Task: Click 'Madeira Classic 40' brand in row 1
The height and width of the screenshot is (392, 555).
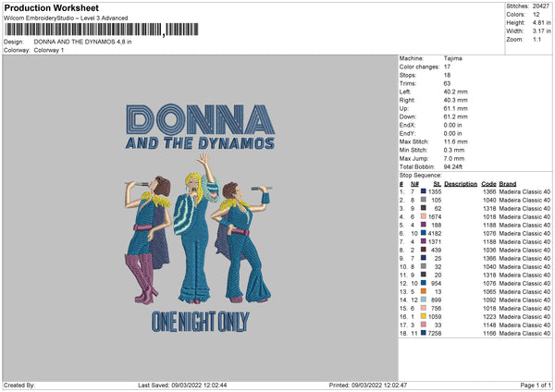Action: point(524,191)
